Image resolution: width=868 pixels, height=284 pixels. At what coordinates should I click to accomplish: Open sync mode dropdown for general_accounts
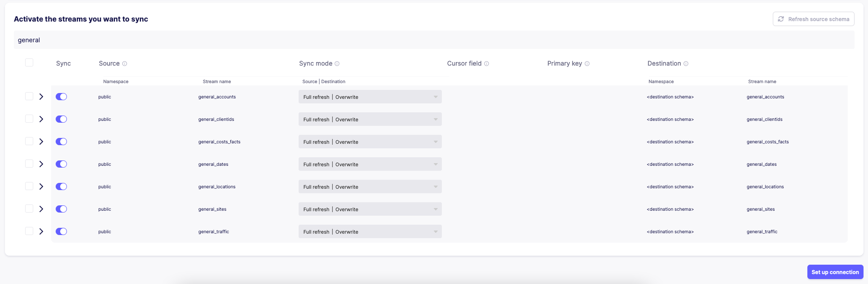[x=370, y=97]
